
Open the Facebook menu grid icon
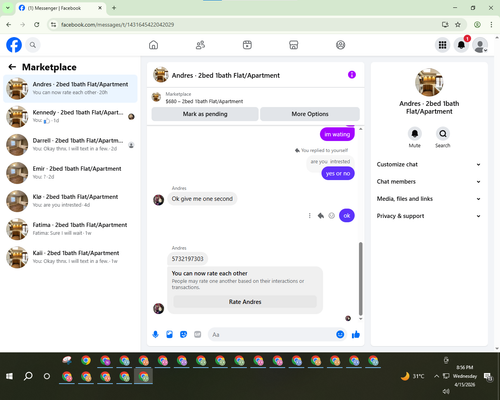442,45
